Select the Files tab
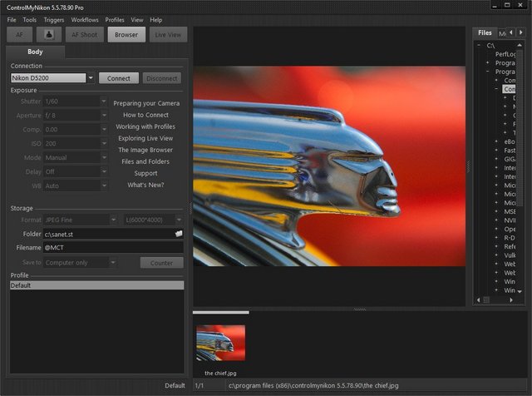Screen dimensions: 532x396 coord(485,32)
